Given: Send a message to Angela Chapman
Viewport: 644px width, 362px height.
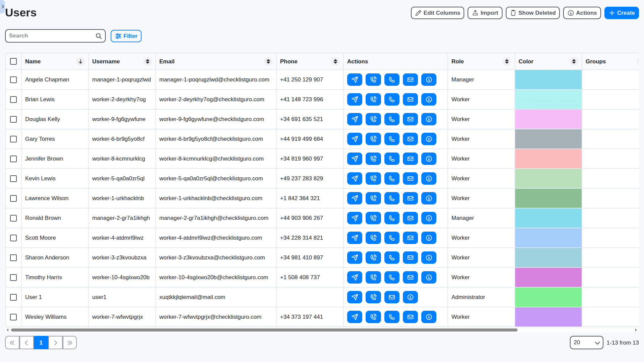Looking at the screenshot, I should pos(355,79).
